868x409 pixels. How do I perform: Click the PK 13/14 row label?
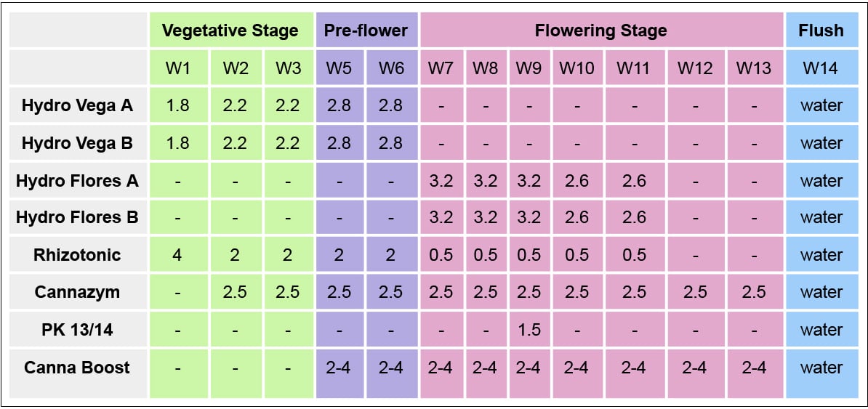click(77, 330)
